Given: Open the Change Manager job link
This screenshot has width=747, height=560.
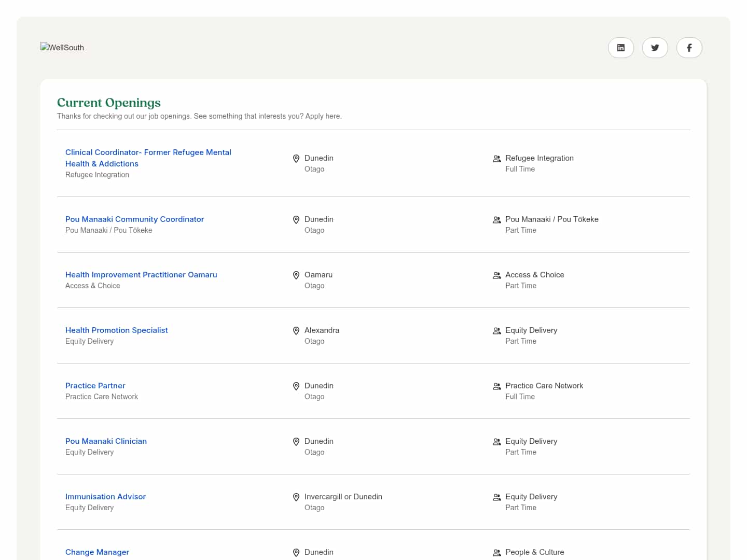Looking at the screenshot, I should coord(97,552).
